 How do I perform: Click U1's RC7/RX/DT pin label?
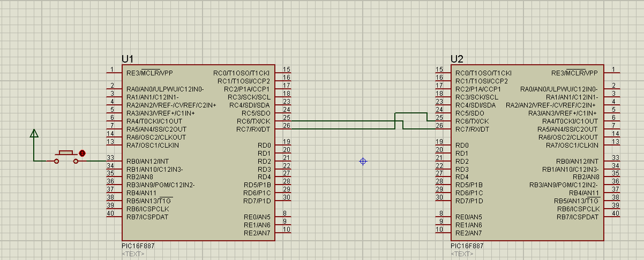pos(253,129)
